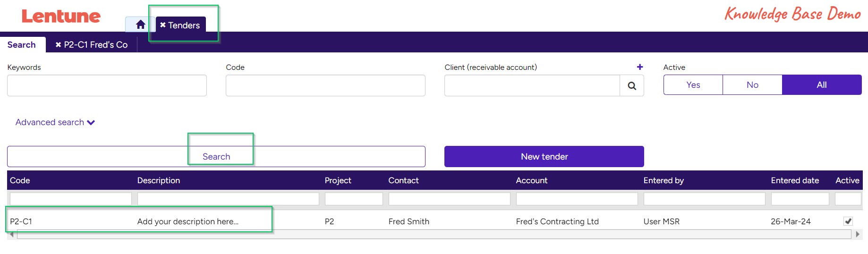Click the New tender button
The image size is (868, 254).
point(544,156)
